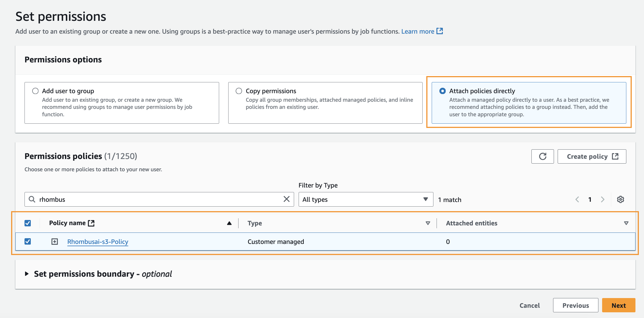Image resolution: width=644 pixels, height=318 pixels.
Task: Expand Set permissions boundary section
Action: [27, 274]
